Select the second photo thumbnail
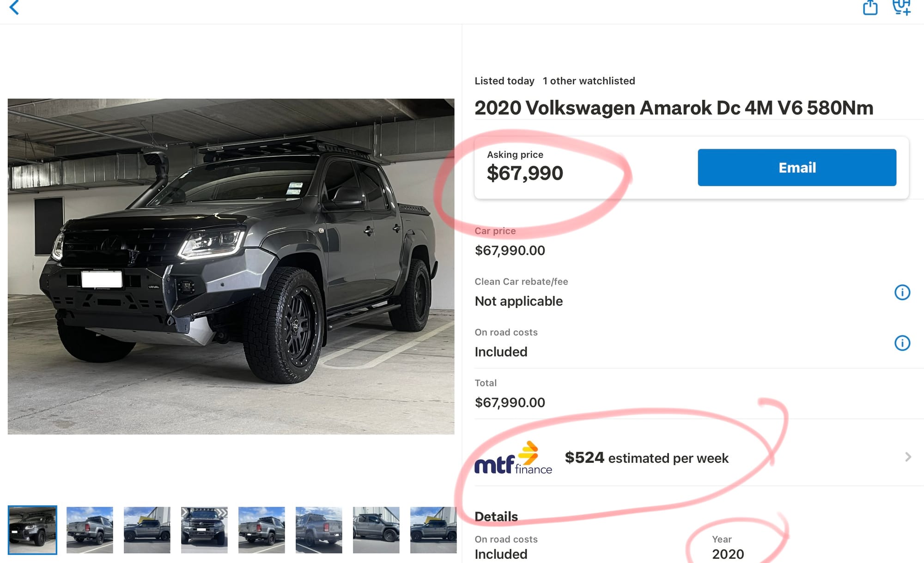 pyautogui.click(x=90, y=530)
